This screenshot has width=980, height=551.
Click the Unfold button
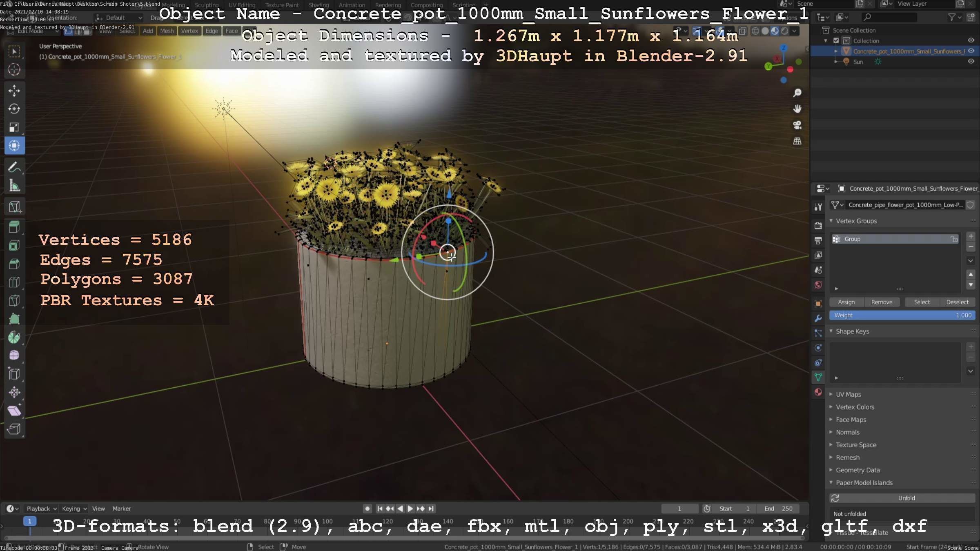[902, 498]
